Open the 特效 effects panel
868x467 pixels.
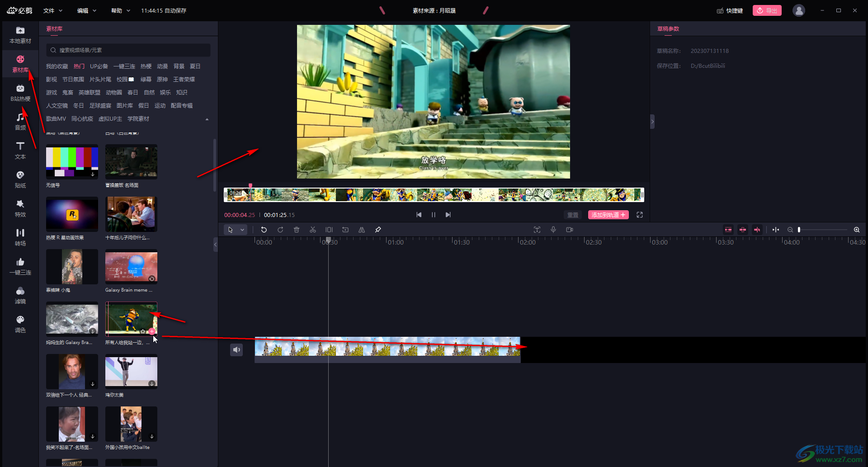pos(20,208)
